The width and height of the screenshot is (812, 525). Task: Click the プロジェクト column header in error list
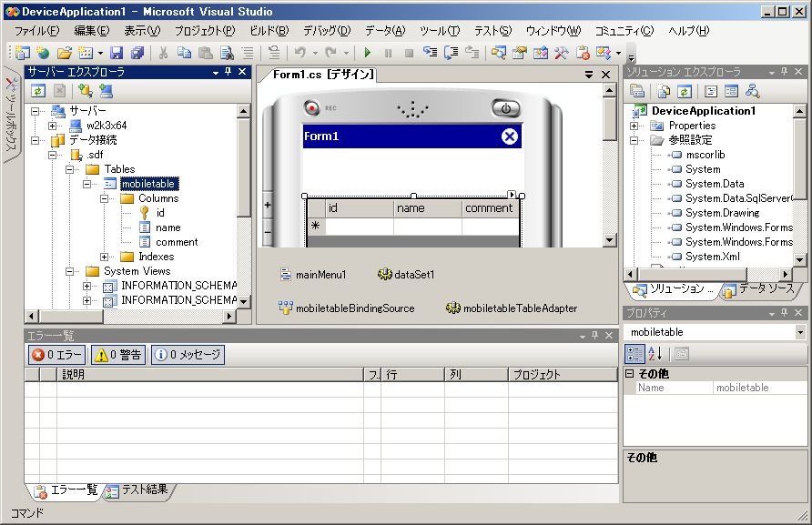(x=563, y=374)
